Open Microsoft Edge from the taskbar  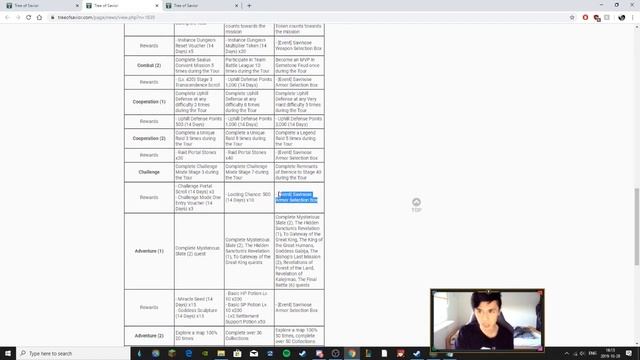189,353
